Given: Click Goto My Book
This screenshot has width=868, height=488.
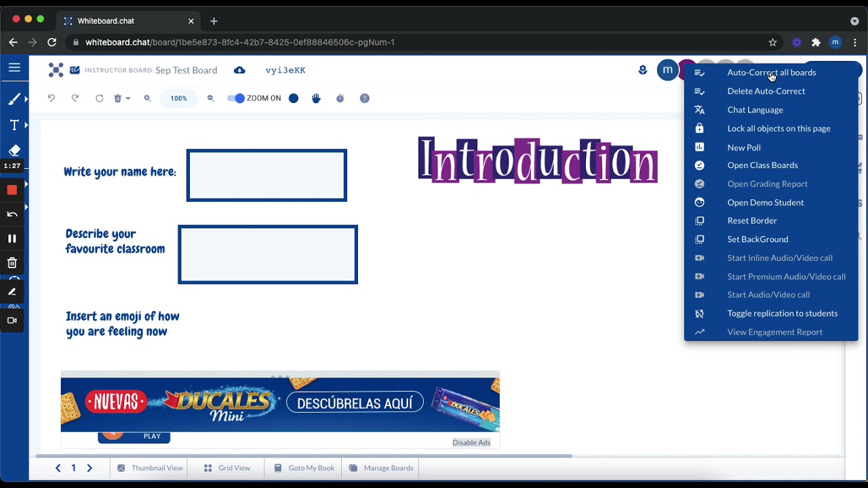Looking at the screenshot, I should (304, 468).
